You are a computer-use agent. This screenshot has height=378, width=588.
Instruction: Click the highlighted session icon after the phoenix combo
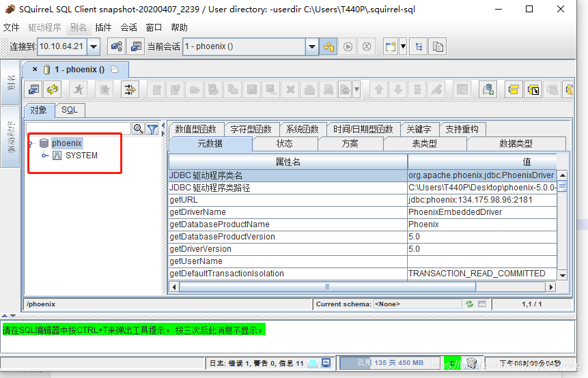coord(328,47)
